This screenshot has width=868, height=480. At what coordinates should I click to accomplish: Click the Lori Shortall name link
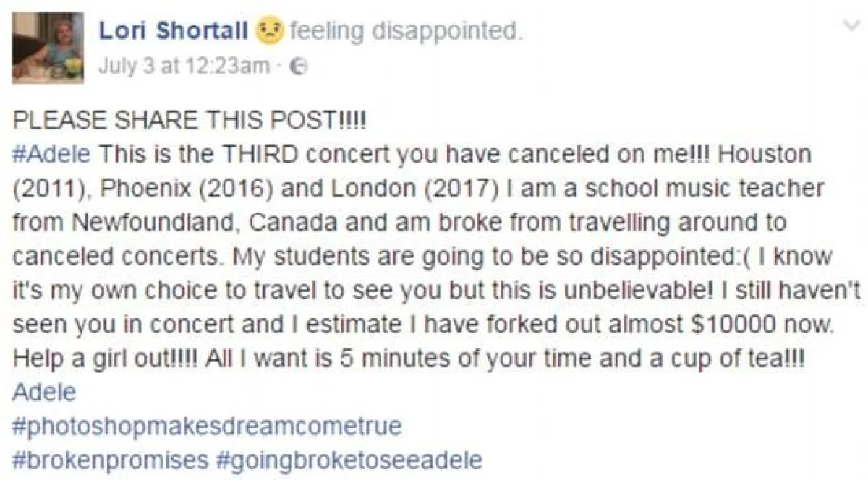click(x=173, y=31)
